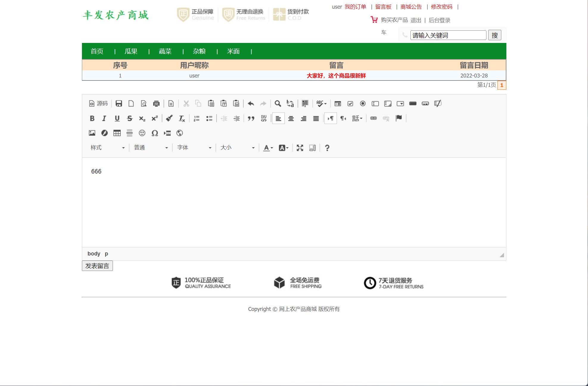The width and height of the screenshot is (588, 386).
Task: Click the keyword search input field
Action: pyautogui.click(x=448, y=35)
